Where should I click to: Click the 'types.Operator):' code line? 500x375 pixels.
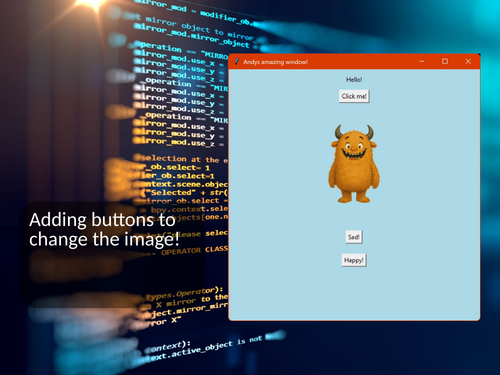(x=184, y=293)
